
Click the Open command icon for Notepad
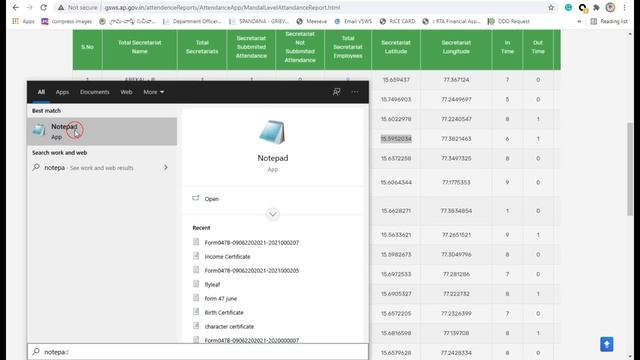point(196,198)
